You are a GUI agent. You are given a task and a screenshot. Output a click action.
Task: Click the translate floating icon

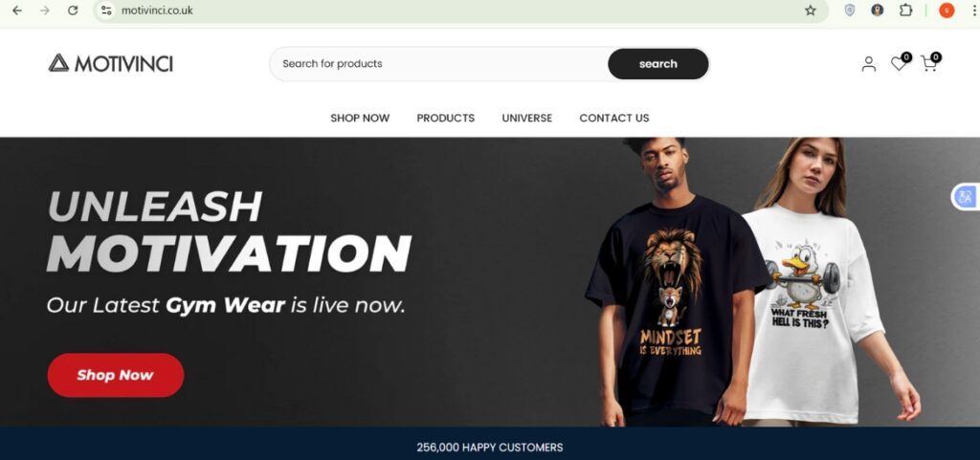point(966,197)
